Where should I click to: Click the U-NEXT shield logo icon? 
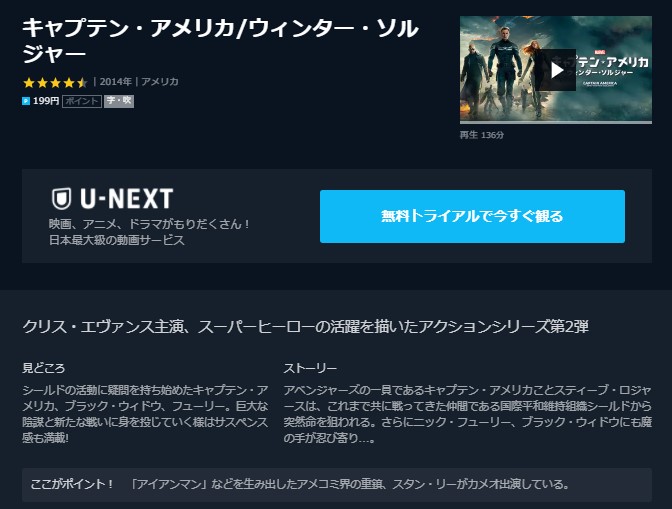(x=61, y=199)
